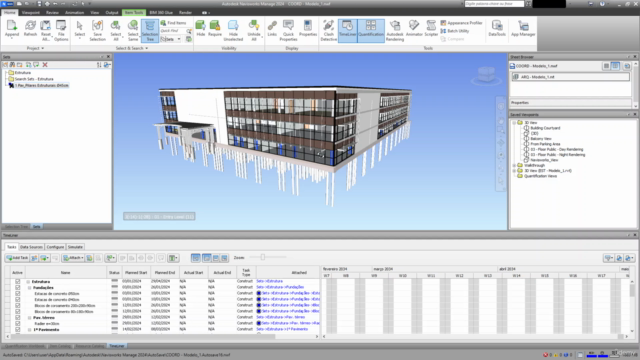Click the Quick Find input field
The image size is (640, 360).
pos(173,31)
